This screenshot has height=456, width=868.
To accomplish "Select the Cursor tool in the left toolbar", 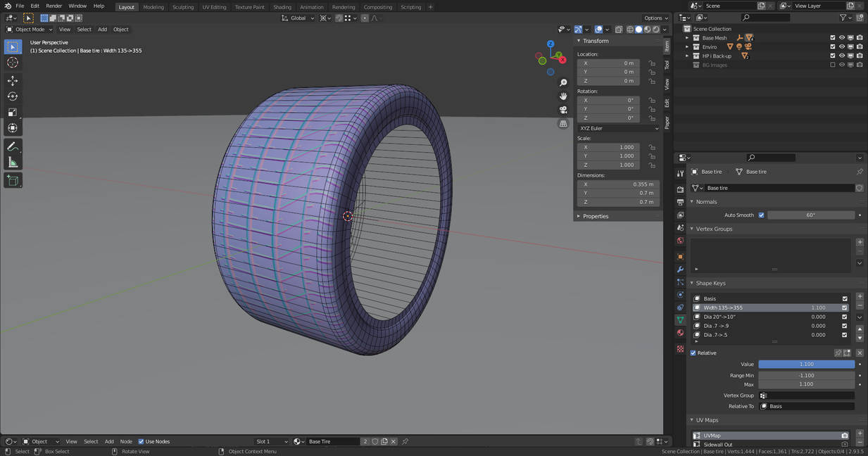I will click(x=13, y=63).
